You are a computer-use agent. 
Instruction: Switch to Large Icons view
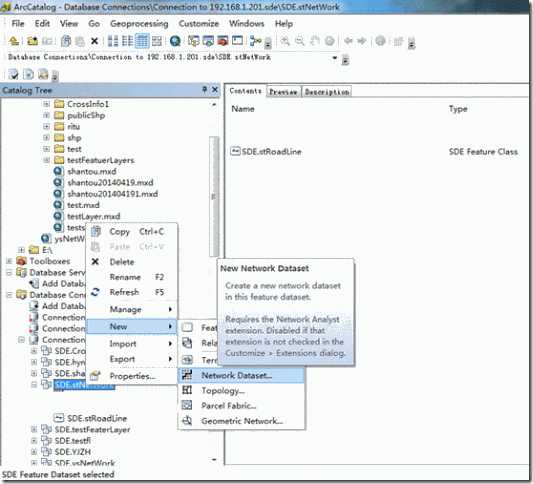point(113,41)
